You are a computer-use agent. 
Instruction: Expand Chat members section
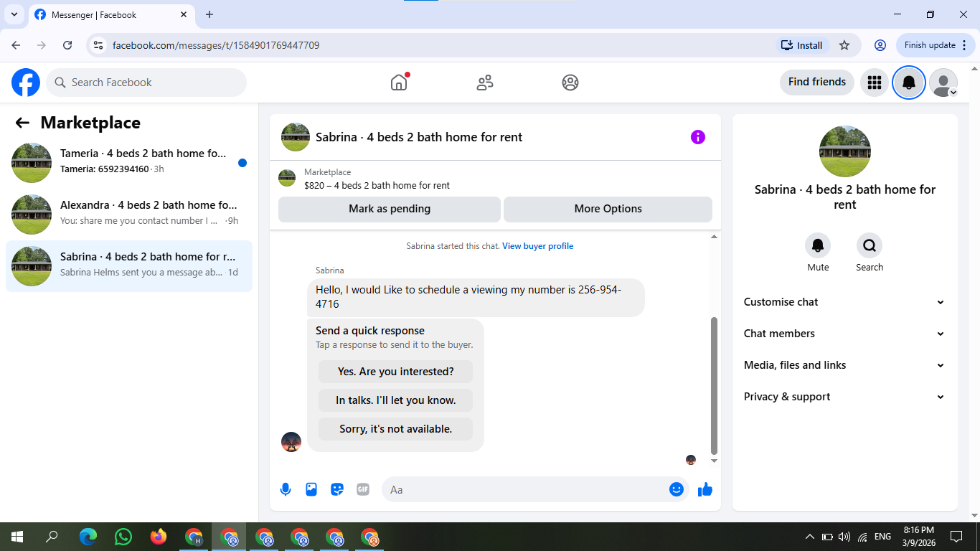(844, 334)
